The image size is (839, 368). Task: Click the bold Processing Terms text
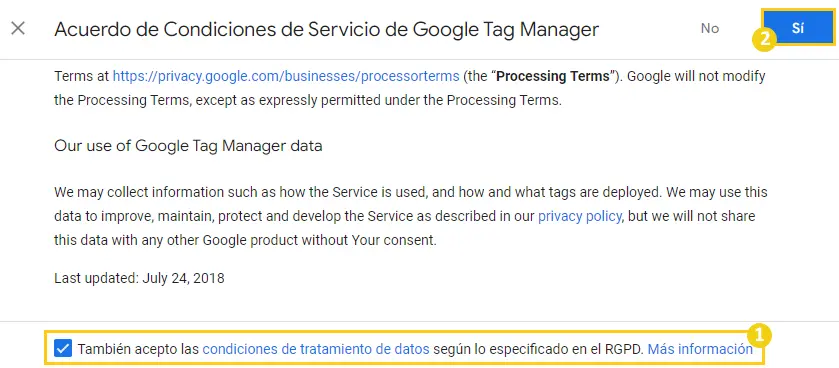coord(553,76)
